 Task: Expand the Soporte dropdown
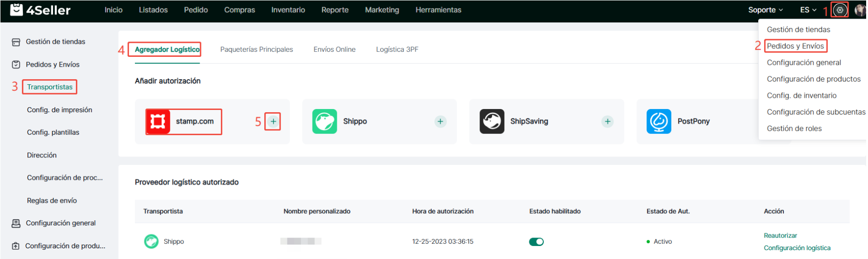pyautogui.click(x=765, y=10)
